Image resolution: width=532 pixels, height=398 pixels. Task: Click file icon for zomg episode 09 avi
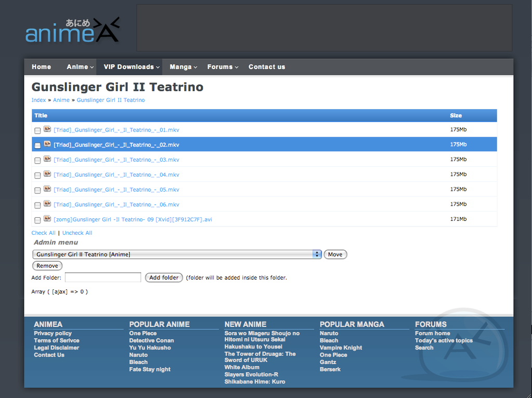click(47, 219)
